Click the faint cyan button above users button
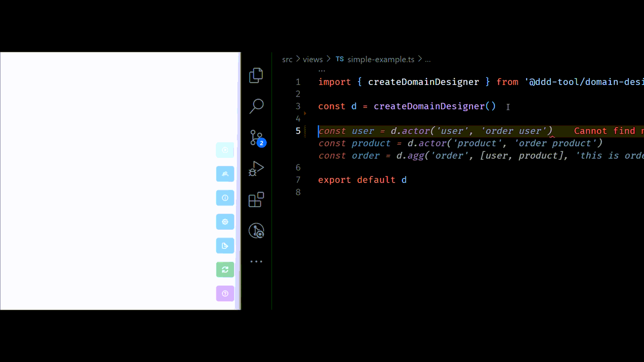Screen dimensions: 644x362 point(225,150)
